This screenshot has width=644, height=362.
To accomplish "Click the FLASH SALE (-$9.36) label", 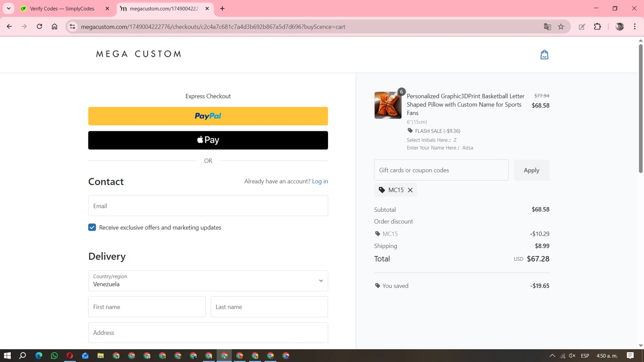I will pos(437,131).
